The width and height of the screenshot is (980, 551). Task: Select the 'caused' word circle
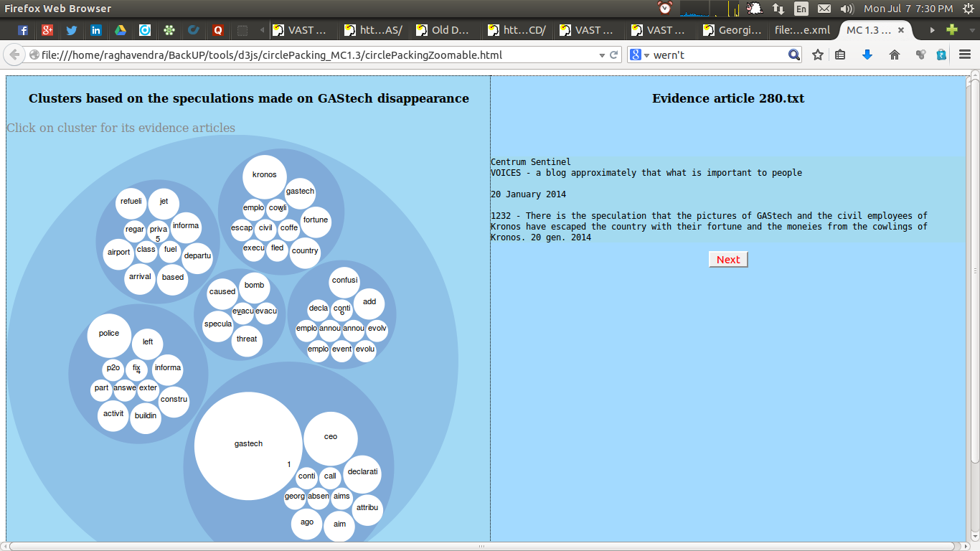pos(222,293)
